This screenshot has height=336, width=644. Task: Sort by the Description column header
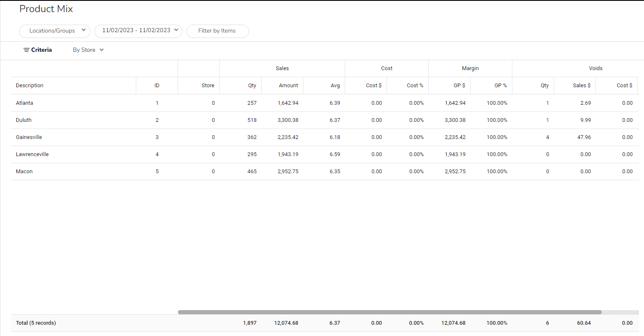tap(30, 86)
